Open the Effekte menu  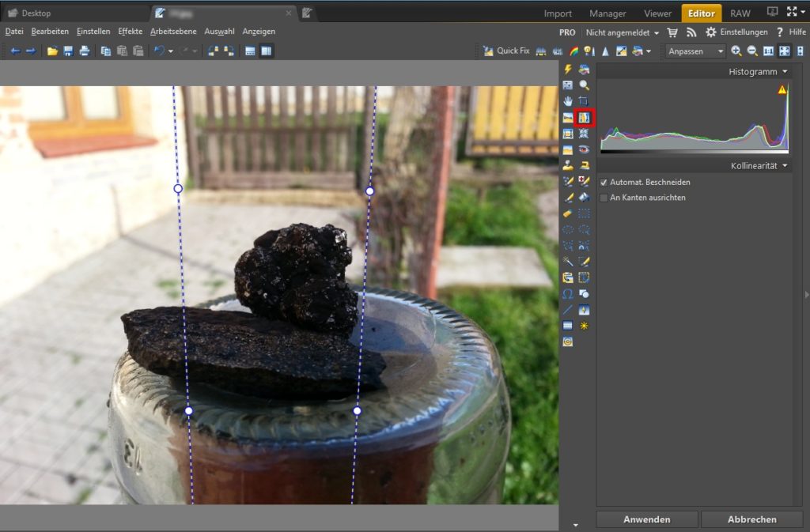point(131,32)
